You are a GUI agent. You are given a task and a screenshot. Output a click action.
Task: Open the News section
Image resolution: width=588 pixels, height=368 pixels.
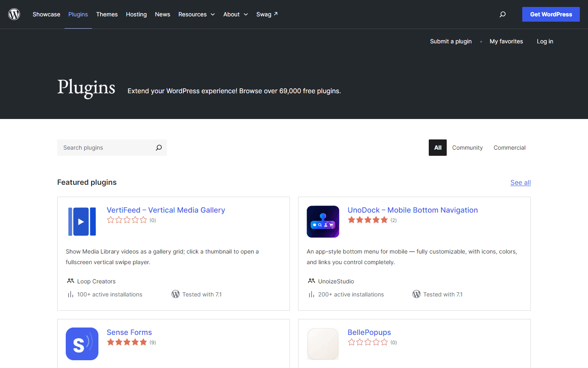coord(163,14)
